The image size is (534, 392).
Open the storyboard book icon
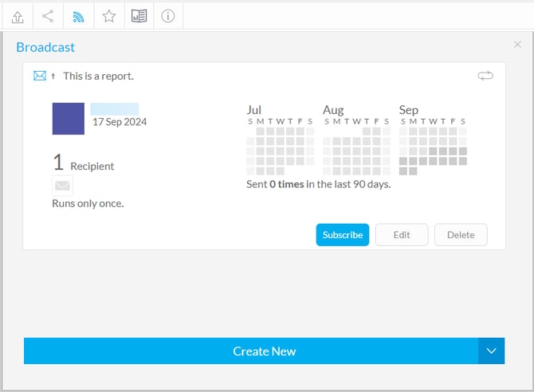pyautogui.click(x=139, y=16)
